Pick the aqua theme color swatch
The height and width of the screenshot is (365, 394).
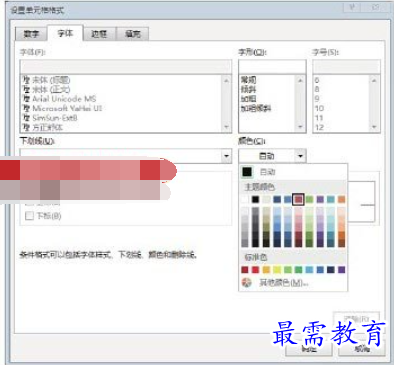pyautogui.click(x=331, y=199)
